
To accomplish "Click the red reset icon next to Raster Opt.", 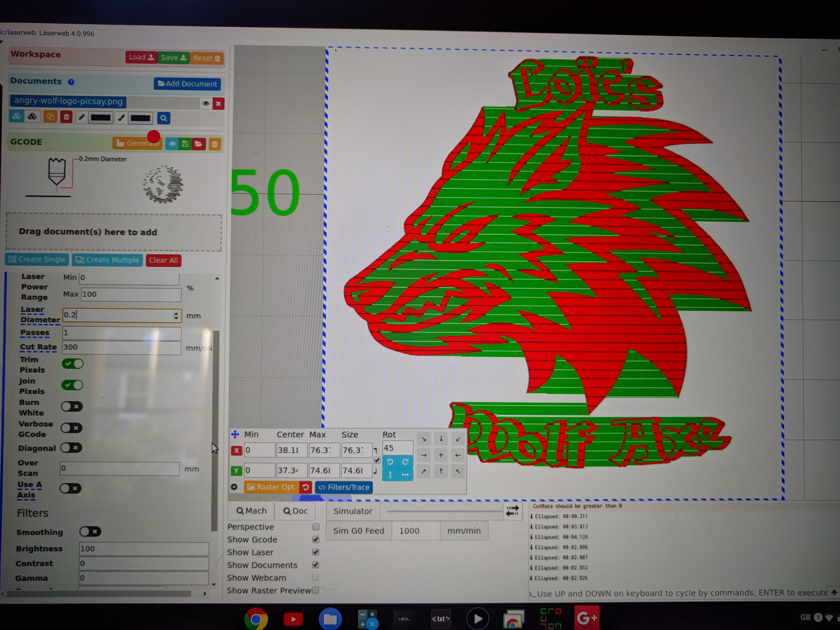I will point(305,487).
